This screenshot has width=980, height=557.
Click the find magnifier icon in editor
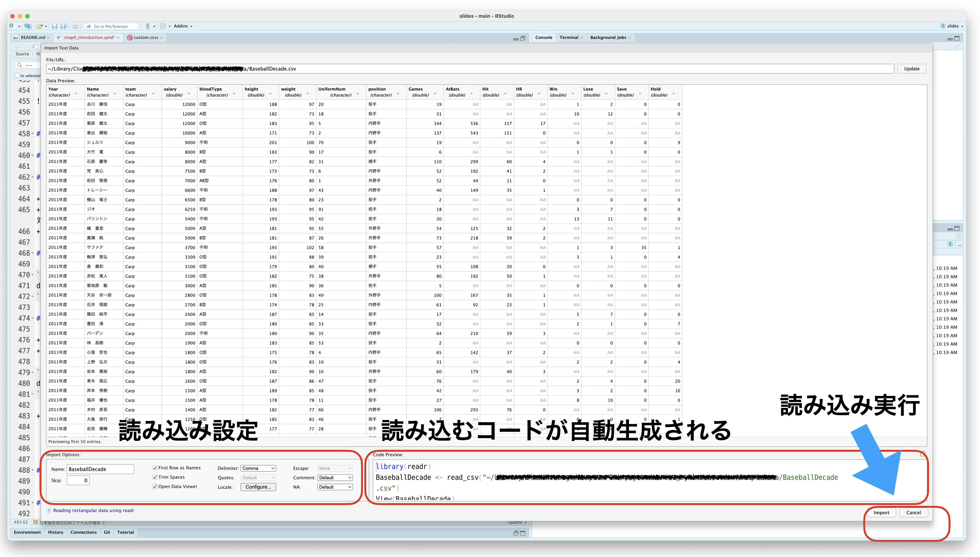(20, 65)
